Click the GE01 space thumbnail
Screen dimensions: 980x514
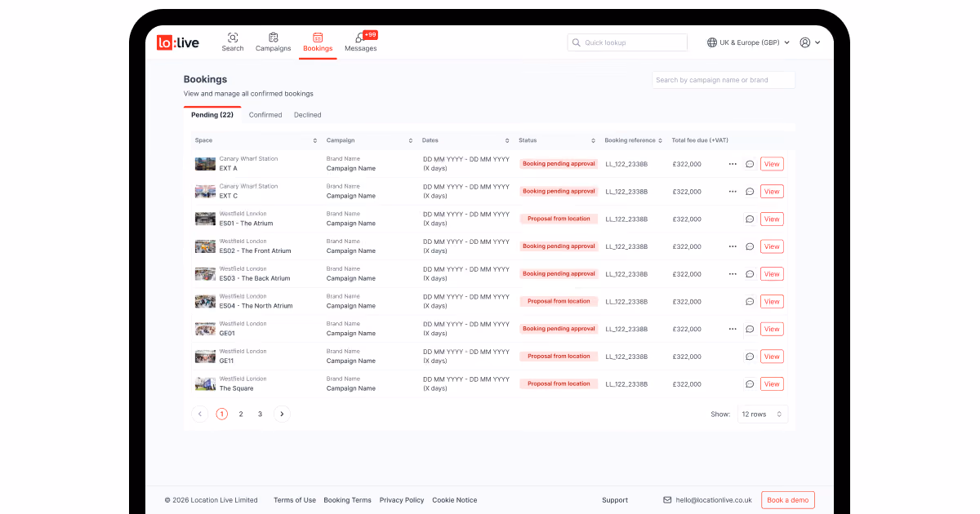click(x=205, y=329)
